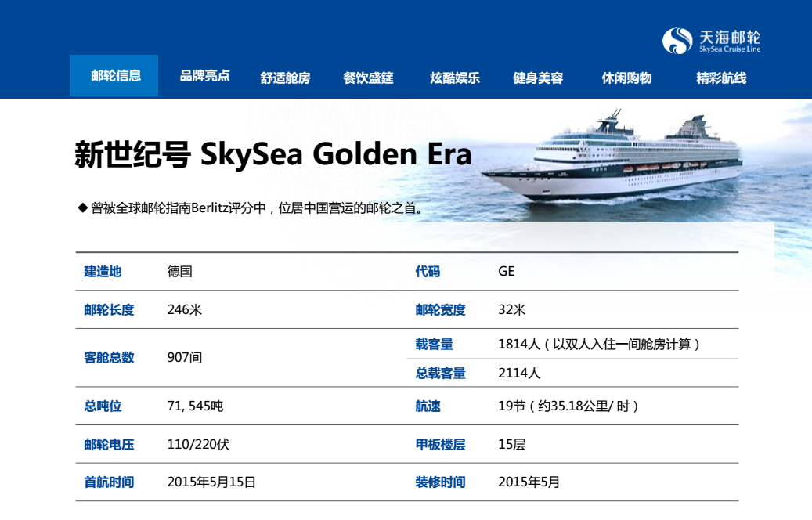The width and height of the screenshot is (812, 520).
Task: Click the cruise ship photo
Action: pyautogui.click(x=614, y=155)
